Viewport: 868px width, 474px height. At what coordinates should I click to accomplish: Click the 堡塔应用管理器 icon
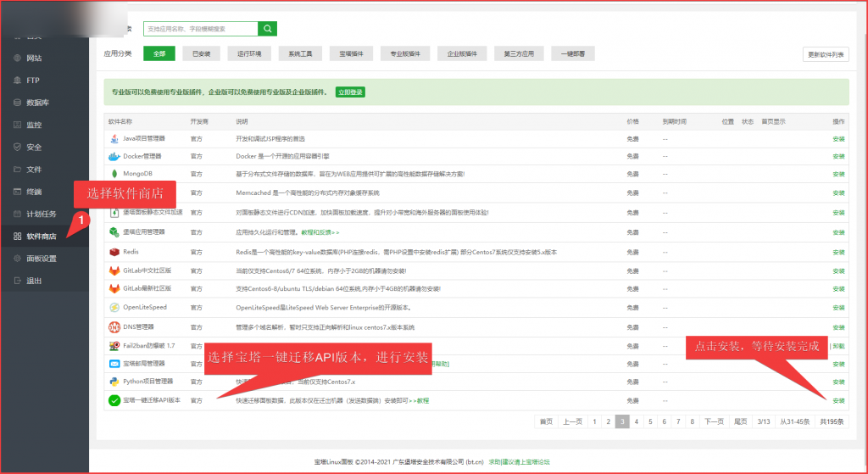click(114, 232)
